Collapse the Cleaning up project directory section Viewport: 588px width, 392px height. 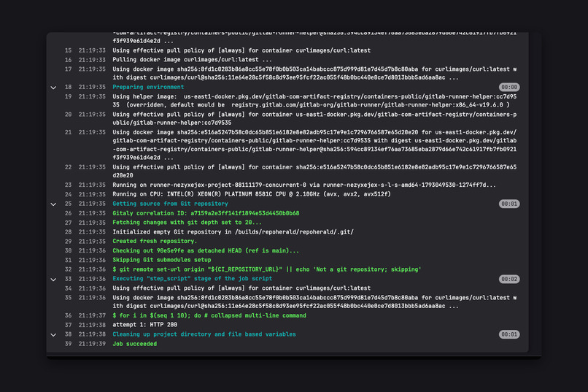[53, 334]
